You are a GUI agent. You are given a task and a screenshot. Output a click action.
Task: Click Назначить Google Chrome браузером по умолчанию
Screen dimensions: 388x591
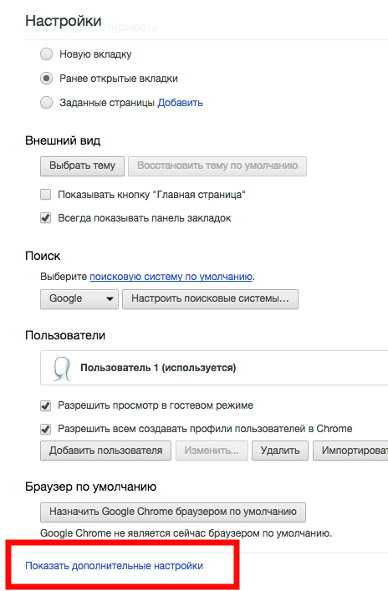tap(173, 512)
